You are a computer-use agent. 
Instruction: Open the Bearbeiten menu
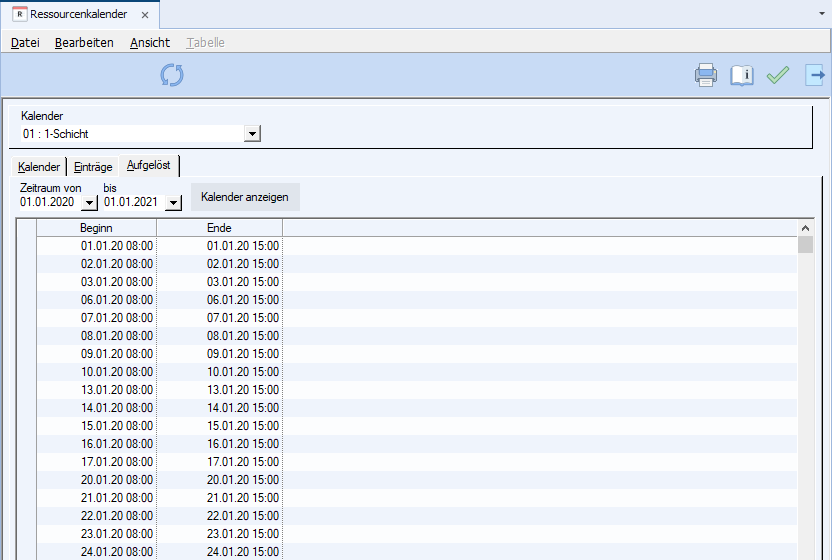84,43
